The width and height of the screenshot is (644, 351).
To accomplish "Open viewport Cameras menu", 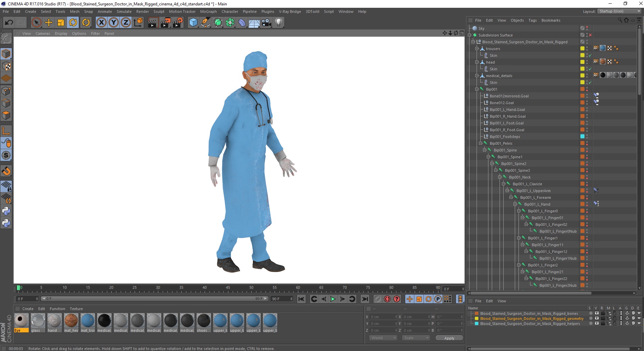I will point(43,33).
